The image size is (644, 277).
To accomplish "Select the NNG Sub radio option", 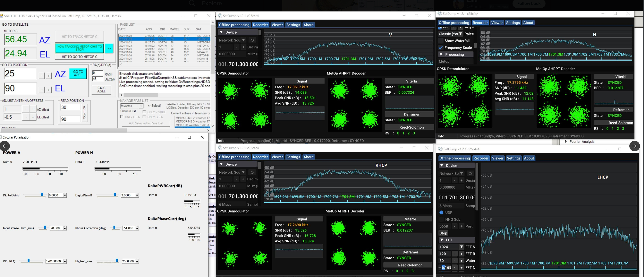I will coord(441,220).
